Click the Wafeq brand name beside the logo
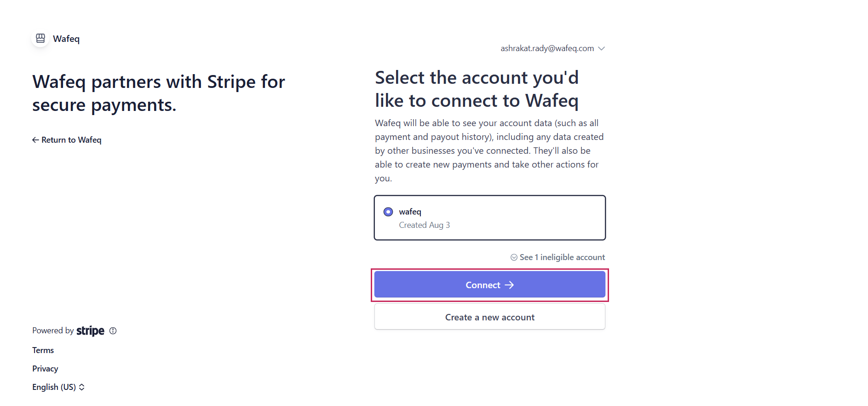This screenshot has height=406, width=868. (x=66, y=39)
